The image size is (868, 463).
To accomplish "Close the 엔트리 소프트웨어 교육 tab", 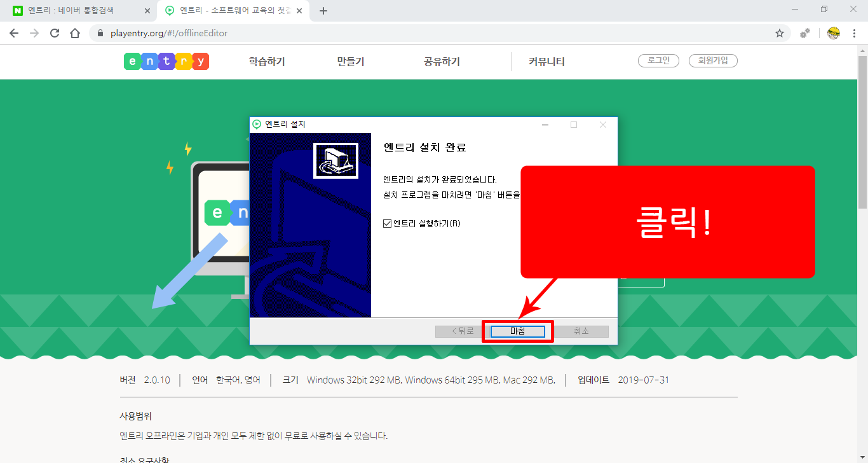I will (x=300, y=10).
